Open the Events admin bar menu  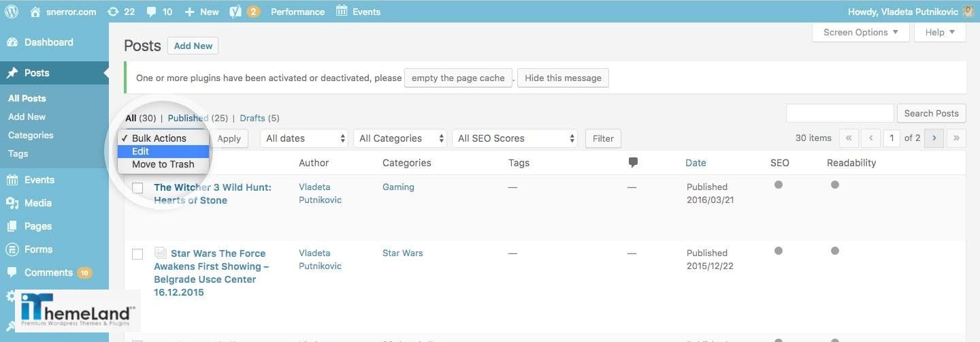(x=358, y=12)
